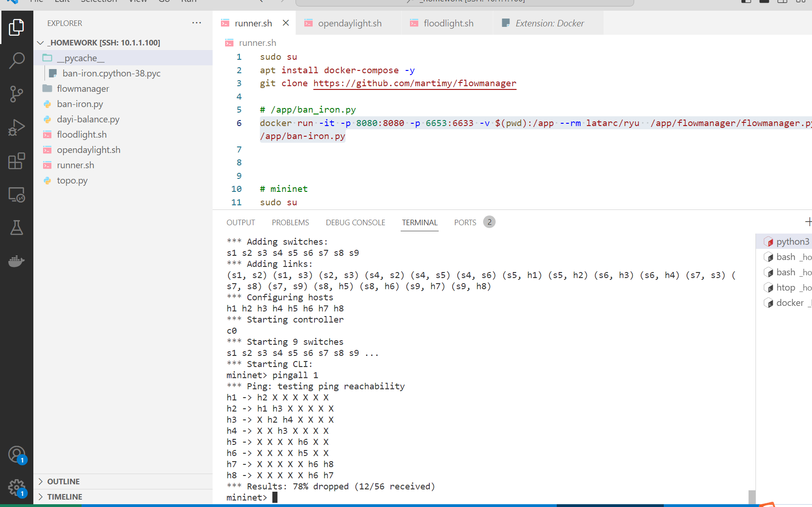Click the '# /app/ban_iron.py' comment line
Screen dimensions: 812x507
(308, 110)
